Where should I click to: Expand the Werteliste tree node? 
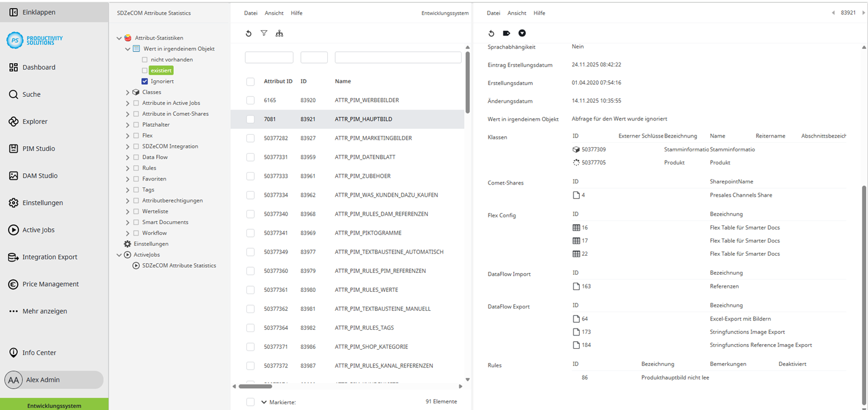127,211
